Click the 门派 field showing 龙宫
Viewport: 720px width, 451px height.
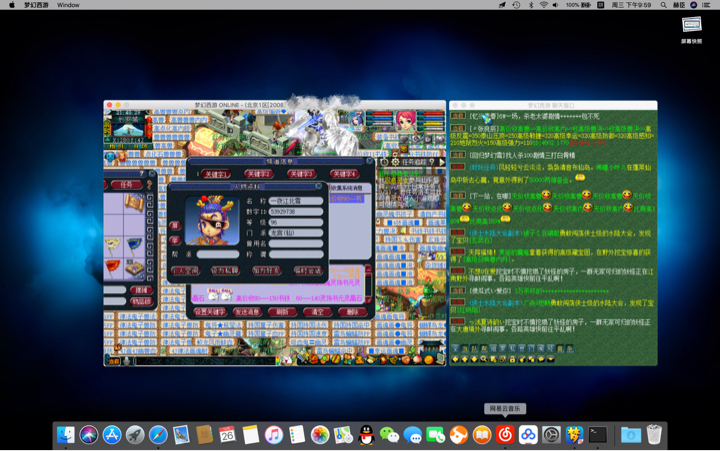296,233
